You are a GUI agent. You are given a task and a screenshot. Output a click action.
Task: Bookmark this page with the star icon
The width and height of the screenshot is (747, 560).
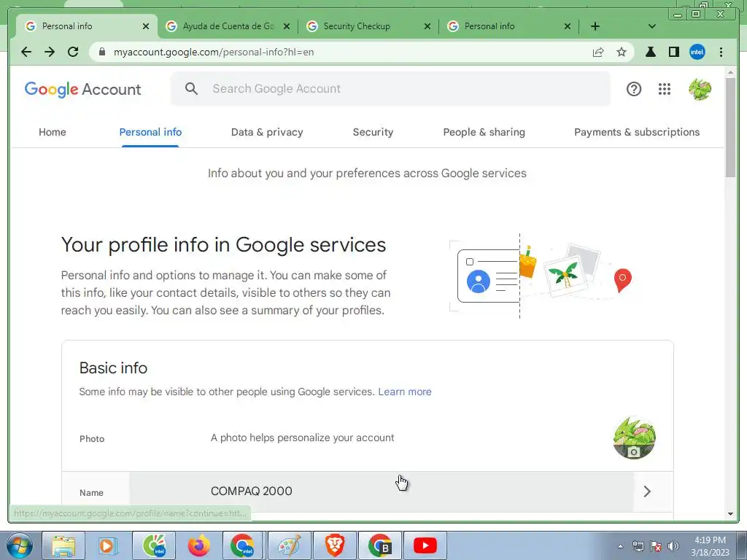pos(622,52)
